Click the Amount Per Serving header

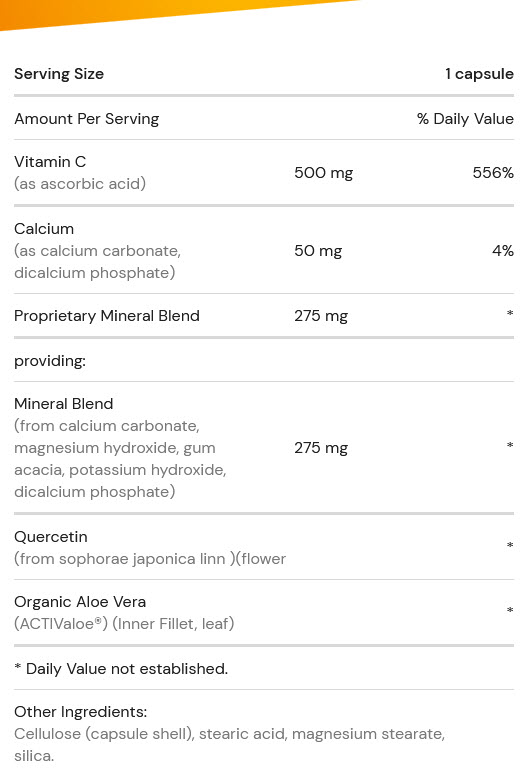tap(86, 119)
